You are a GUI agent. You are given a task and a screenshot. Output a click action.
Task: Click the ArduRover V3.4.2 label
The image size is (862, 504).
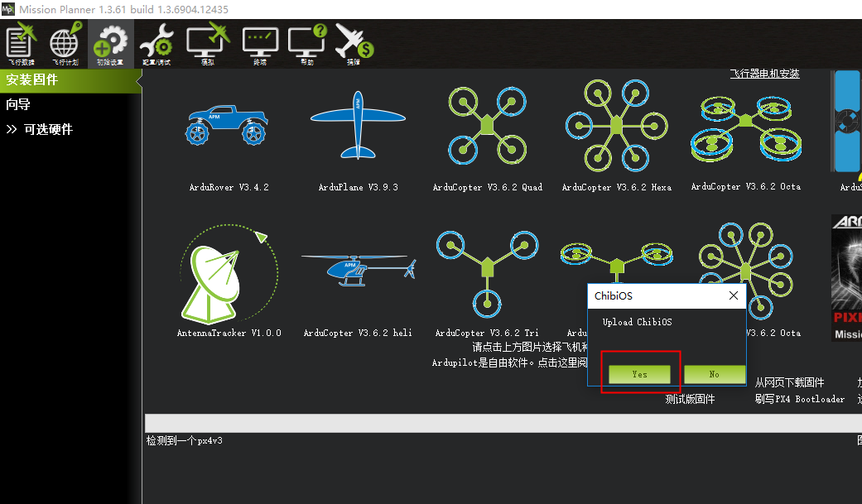tap(229, 187)
